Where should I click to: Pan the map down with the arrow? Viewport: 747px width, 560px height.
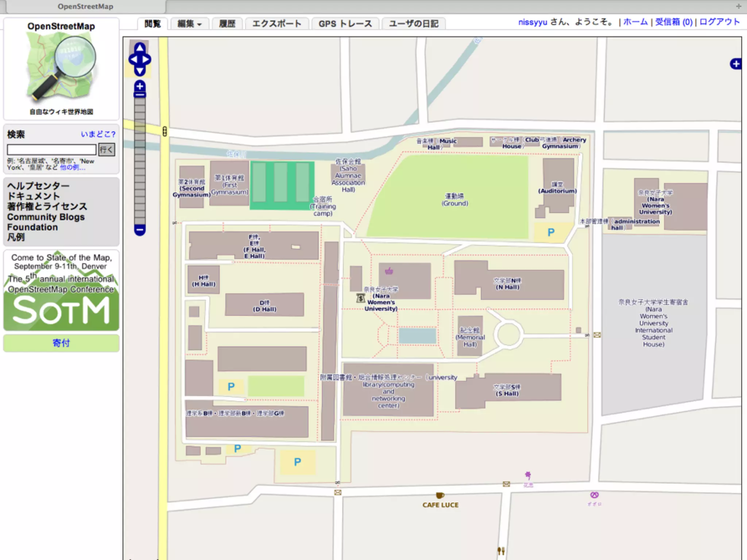pos(140,70)
